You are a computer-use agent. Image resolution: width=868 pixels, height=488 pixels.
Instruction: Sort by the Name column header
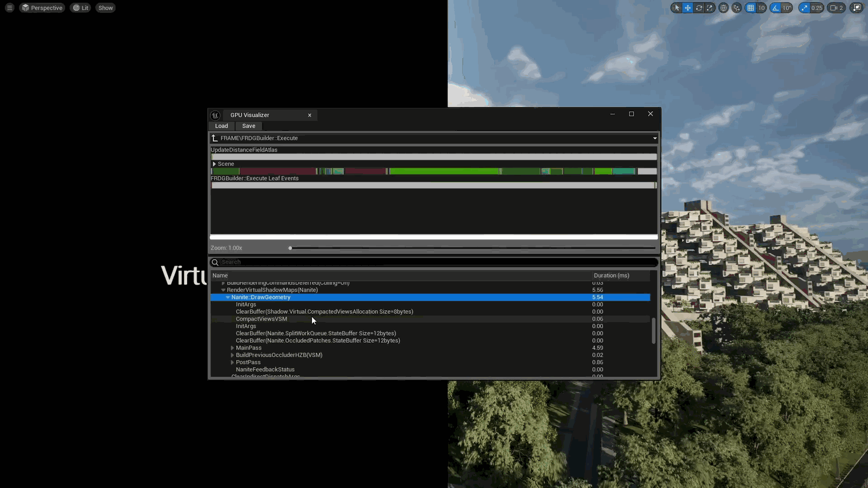click(x=401, y=275)
